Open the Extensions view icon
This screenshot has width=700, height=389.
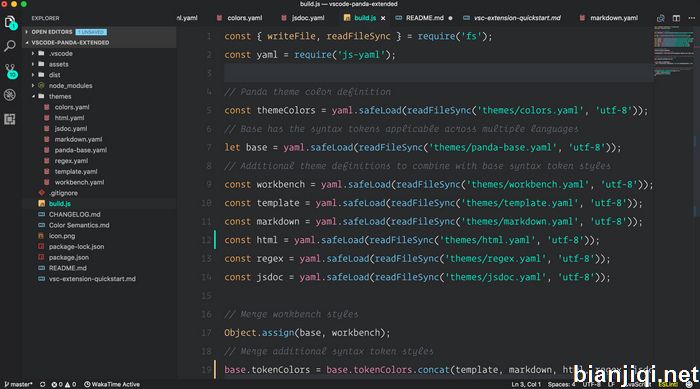tap(10, 119)
